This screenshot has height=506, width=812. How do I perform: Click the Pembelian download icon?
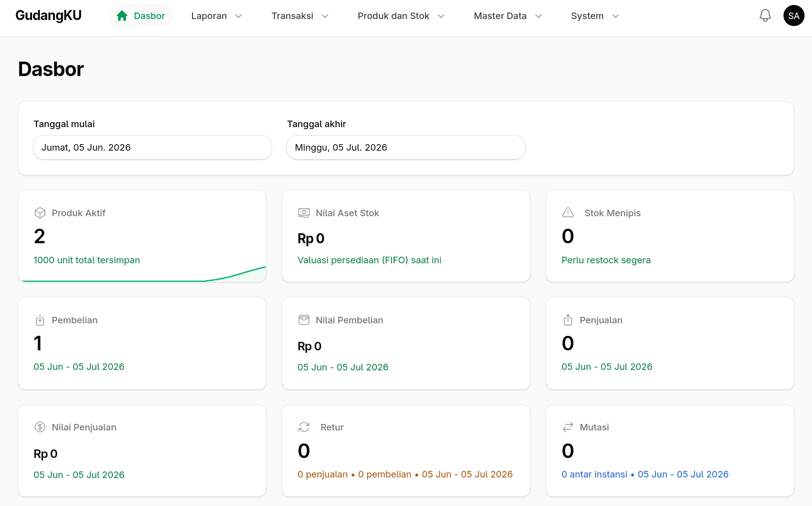[40, 320]
